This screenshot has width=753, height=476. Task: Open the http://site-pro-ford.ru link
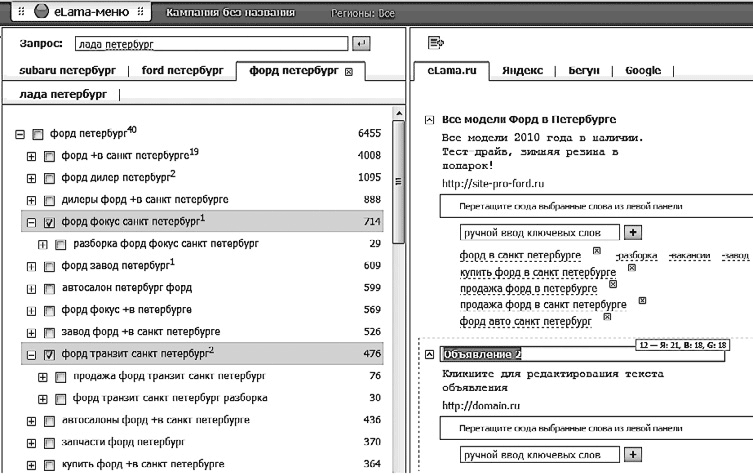tap(493, 183)
